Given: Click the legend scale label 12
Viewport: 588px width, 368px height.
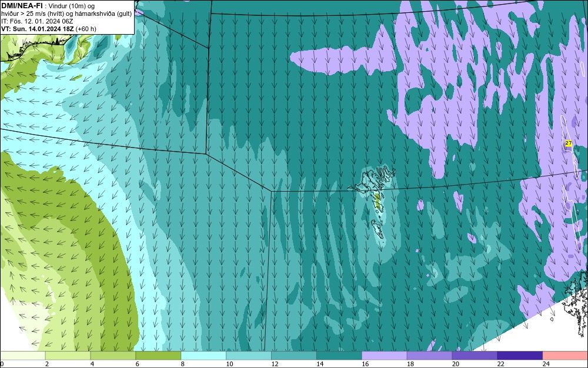Looking at the screenshot, I should click(x=275, y=364).
